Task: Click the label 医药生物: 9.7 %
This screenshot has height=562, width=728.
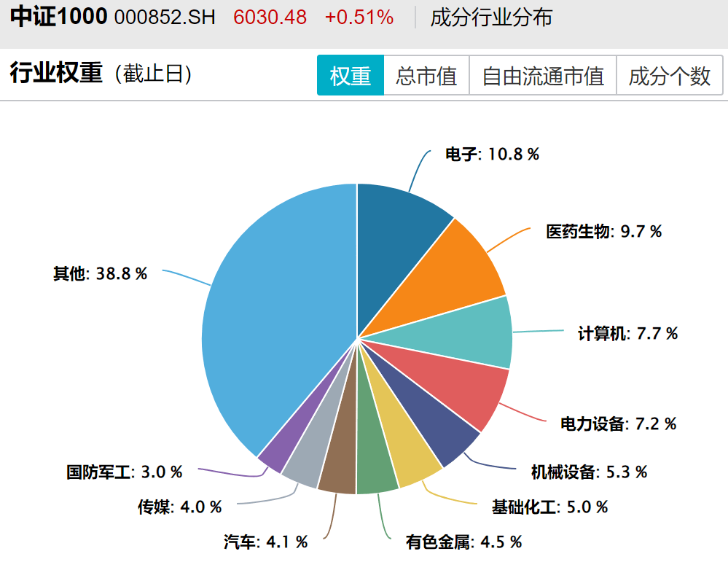Action: point(603,231)
